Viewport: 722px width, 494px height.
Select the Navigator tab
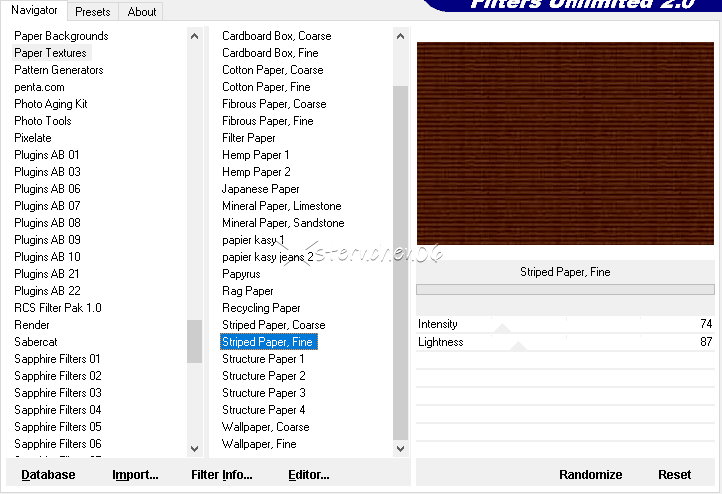(x=34, y=11)
